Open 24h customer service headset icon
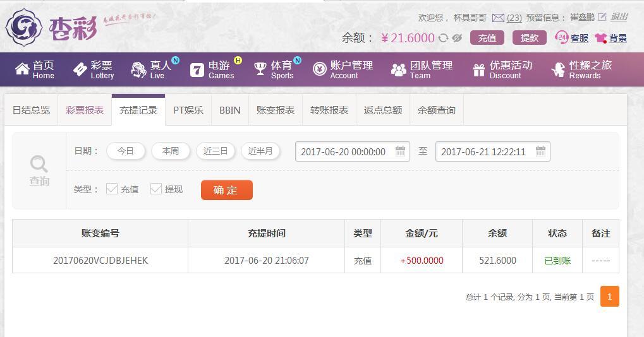This screenshot has width=644, height=337. pyautogui.click(x=561, y=37)
